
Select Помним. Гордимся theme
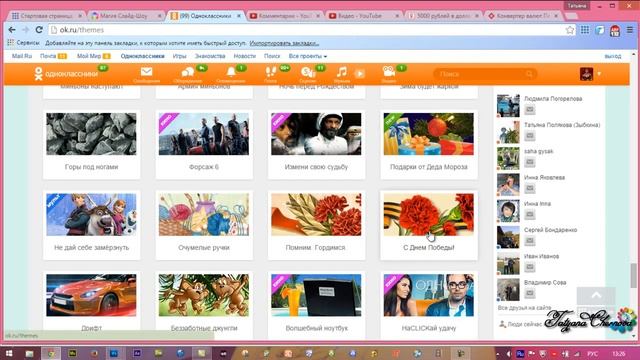(x=316, y=214)
